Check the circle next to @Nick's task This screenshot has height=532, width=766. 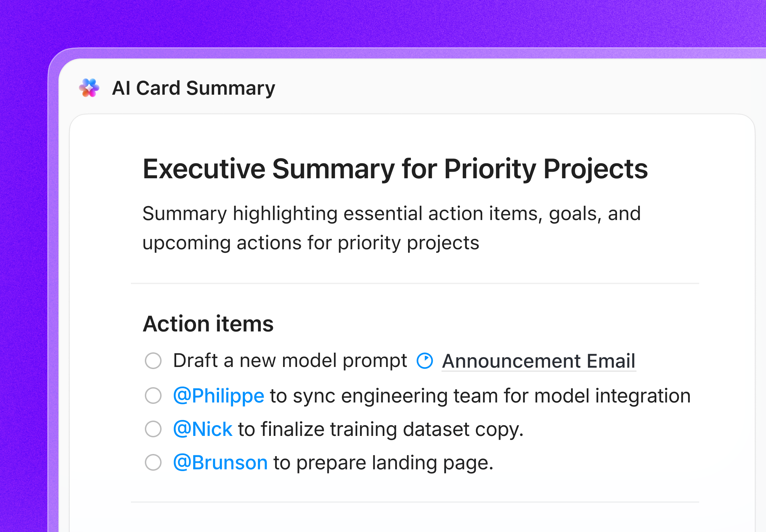coord(153,429)
